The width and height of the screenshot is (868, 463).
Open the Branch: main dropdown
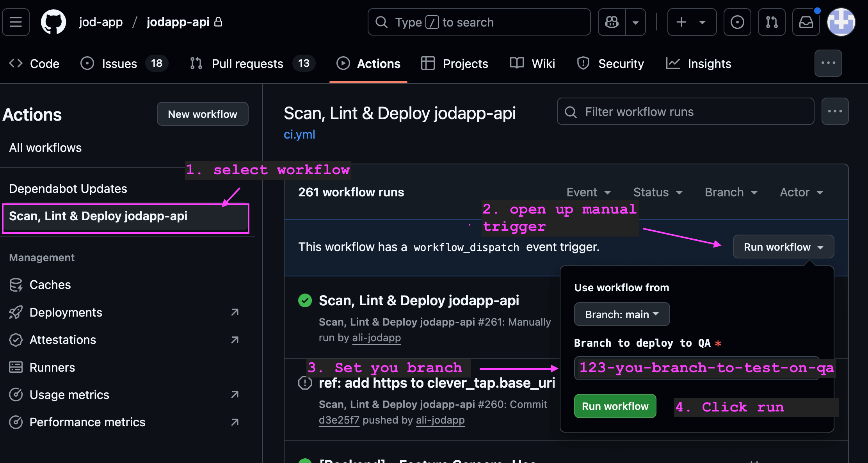(621, 314)
